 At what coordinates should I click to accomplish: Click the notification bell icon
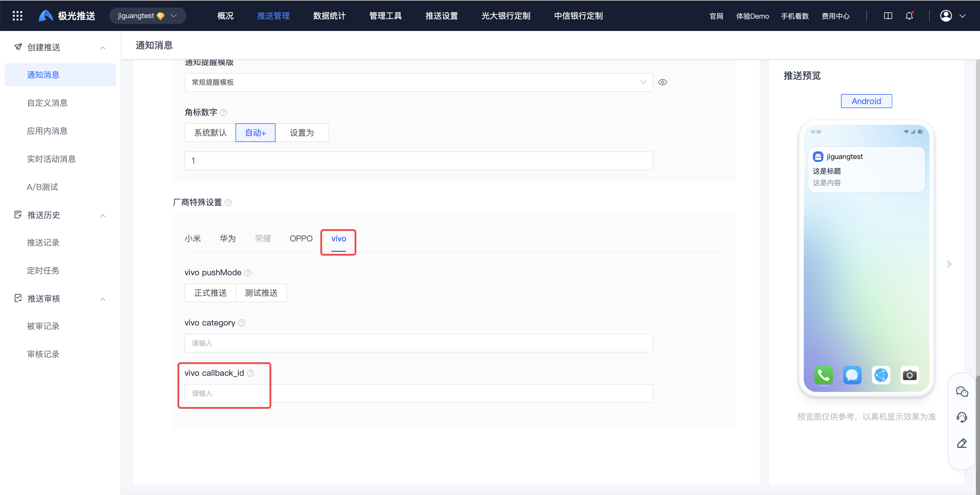click(909, 15)
